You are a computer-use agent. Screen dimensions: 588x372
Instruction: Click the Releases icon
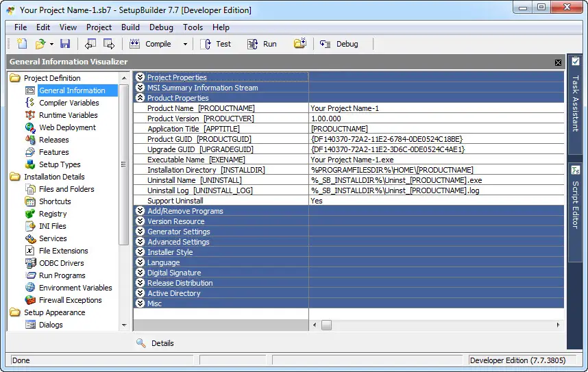30,140
